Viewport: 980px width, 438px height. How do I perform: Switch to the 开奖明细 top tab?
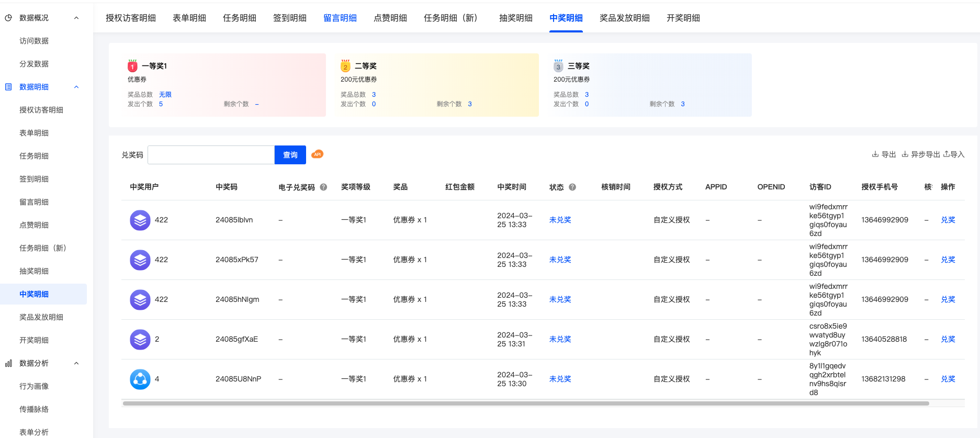tap(683, 18)
